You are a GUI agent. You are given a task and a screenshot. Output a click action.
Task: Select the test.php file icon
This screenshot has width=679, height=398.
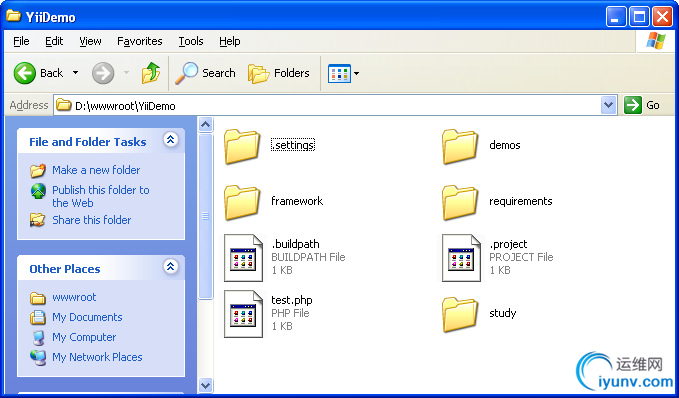[x=243, y=314]
